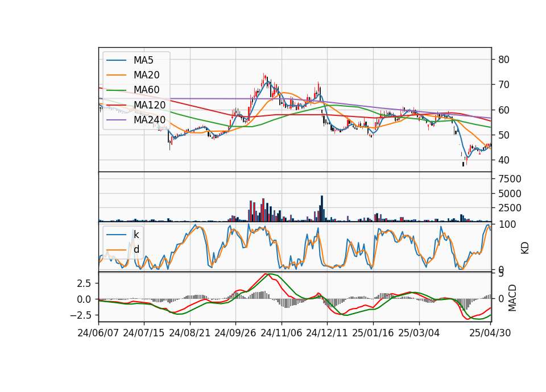Click the volume axis value 2500
This screenshot has width=546, height=392.
click(x=510, y=208)
